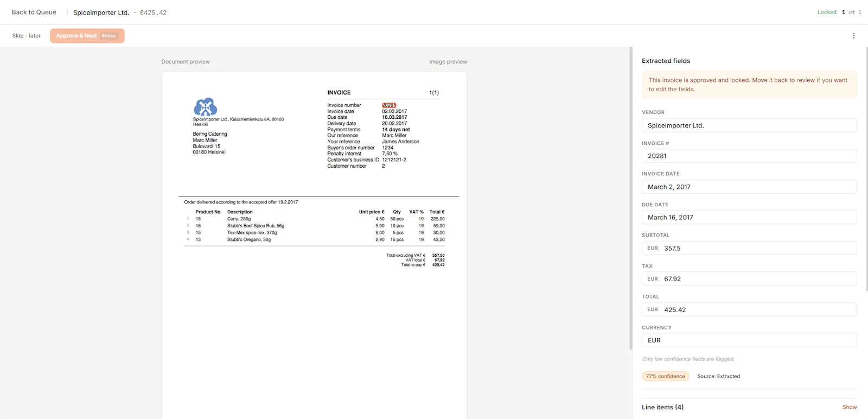Click the approved and locked notice
The height and width of the screenshot is (419, 868).
tap(749, 85)
